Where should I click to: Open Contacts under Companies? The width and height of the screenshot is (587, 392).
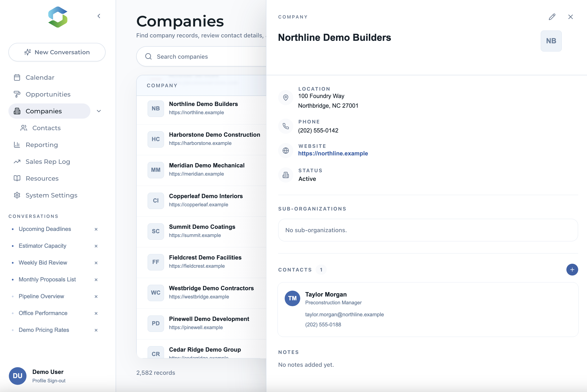[46, 128]
